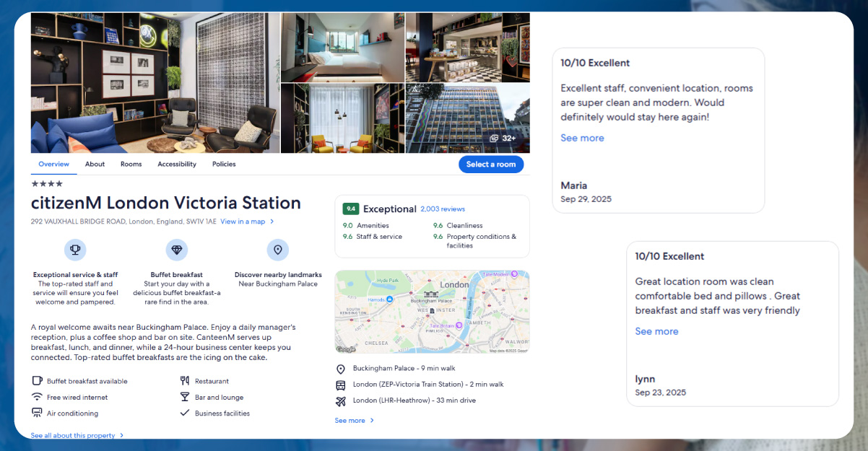Expand See more in lynn's review
This screenshot has width=868, height=451.
[656, 331]
